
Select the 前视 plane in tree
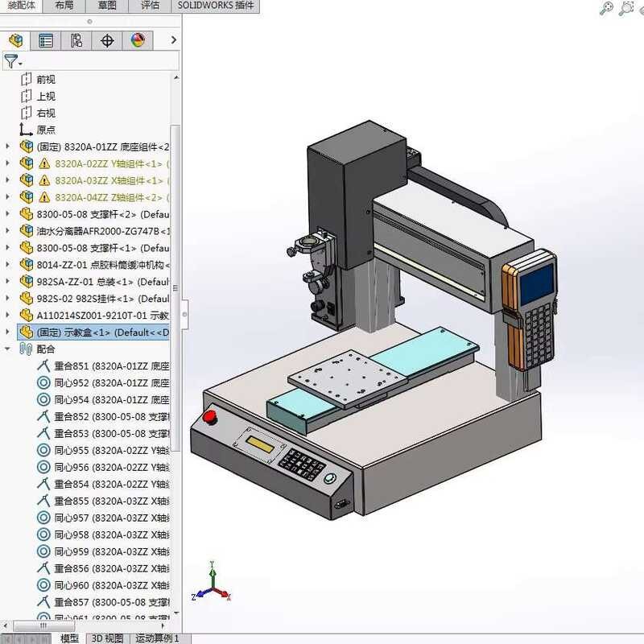coord(46,79)
